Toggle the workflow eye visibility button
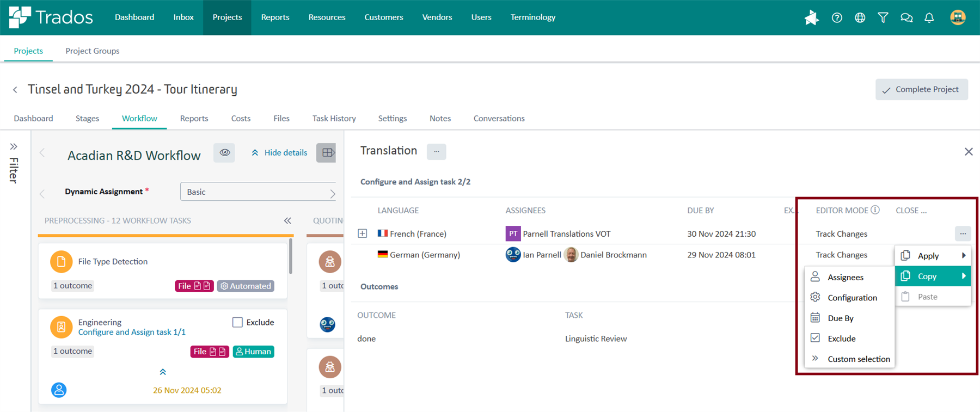This screenshot has width=980, height=412. pyautogui.click(x=224, y=153)
